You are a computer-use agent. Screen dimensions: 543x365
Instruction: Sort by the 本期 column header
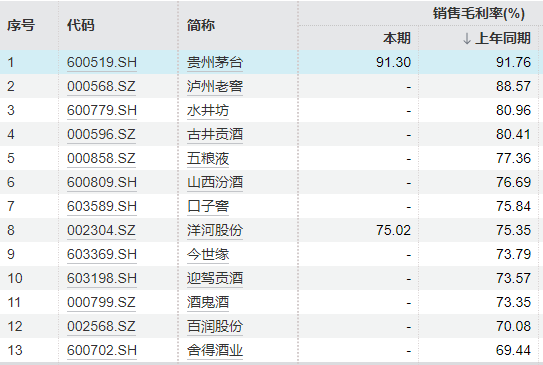click(397, 38)
